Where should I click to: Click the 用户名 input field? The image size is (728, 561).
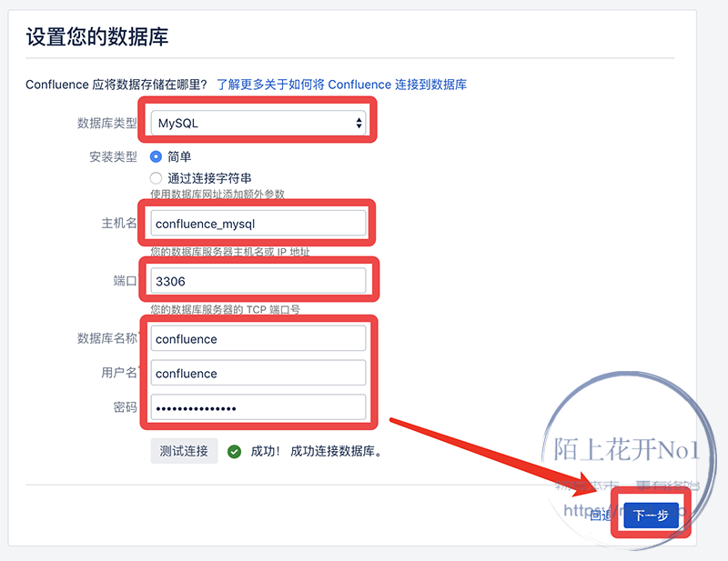point(258,373)
